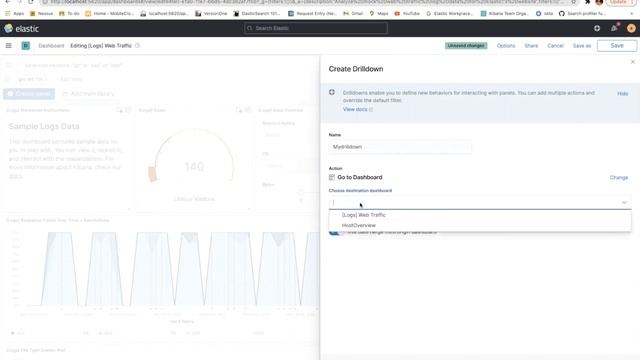Open the Share menu
Screen dimensions: 640x360
click(531, 46)
